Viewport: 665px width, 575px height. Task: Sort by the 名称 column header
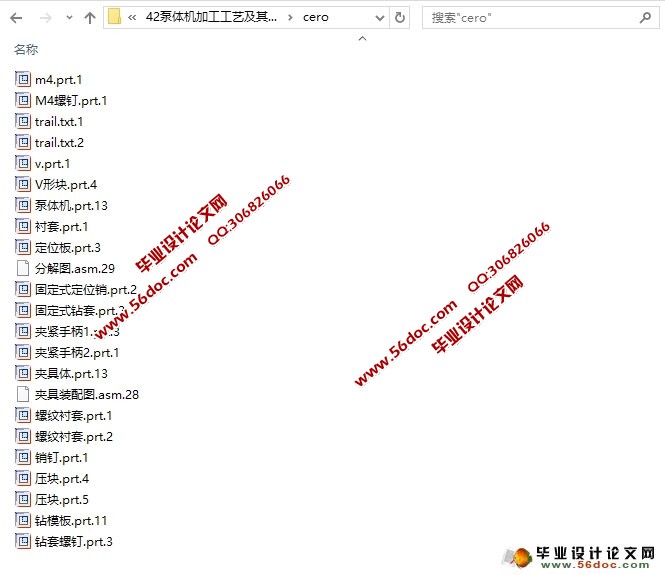click(x=26, y=50)
